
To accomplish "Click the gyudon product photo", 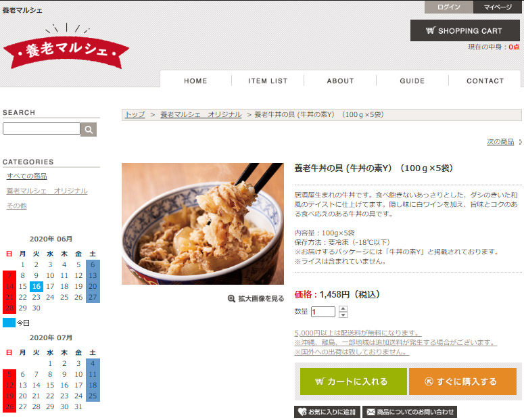I will 203,224.
